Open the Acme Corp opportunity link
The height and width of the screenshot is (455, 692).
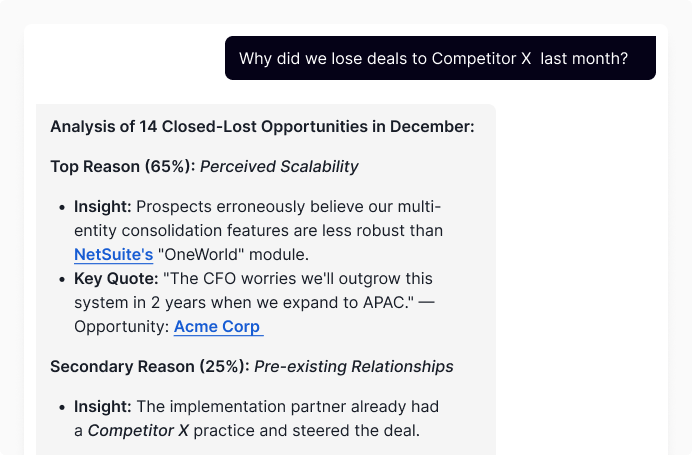[218, 327]
